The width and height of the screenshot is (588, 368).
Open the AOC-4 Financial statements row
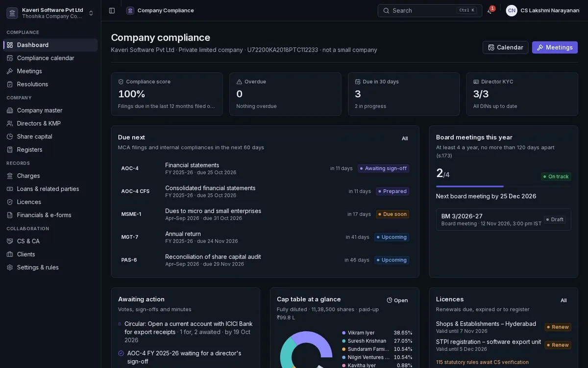coord(265,168)
